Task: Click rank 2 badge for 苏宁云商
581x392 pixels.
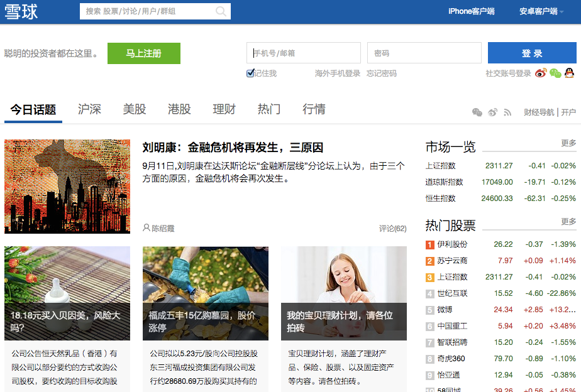Action: point(430,261)
